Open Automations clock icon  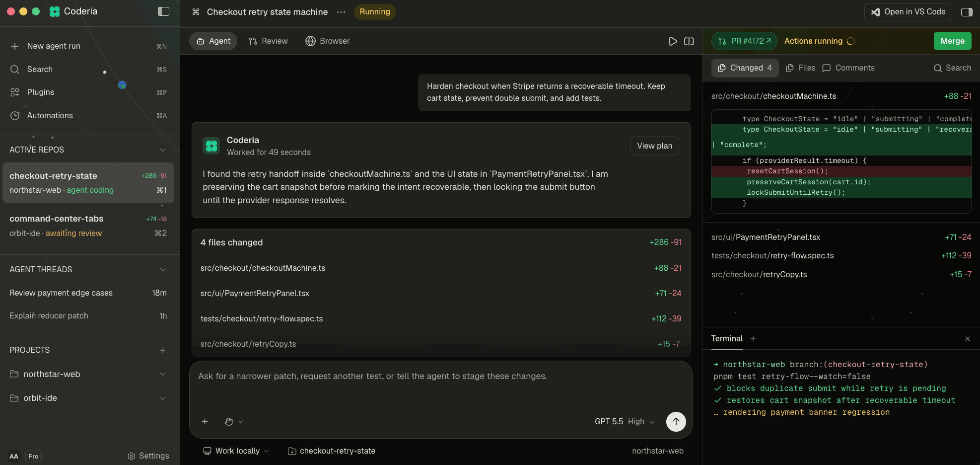15,116
